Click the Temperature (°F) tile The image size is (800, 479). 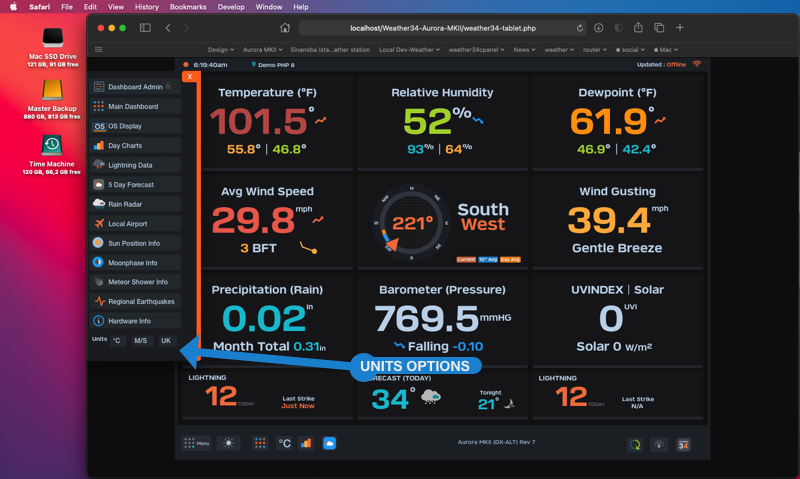(x=277, y=122)
